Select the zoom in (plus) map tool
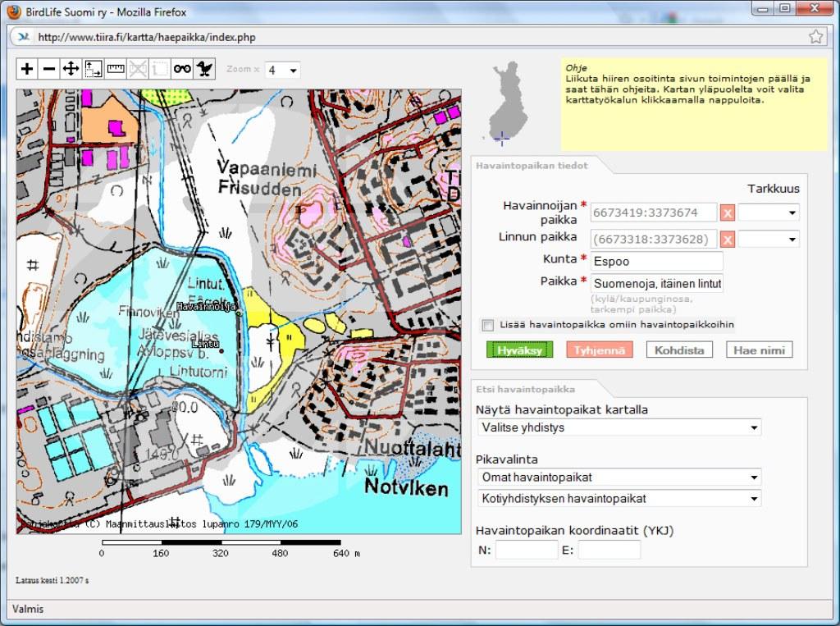Image resolution: width=840 pixels, height=626 pixels. tap(27, 69)
